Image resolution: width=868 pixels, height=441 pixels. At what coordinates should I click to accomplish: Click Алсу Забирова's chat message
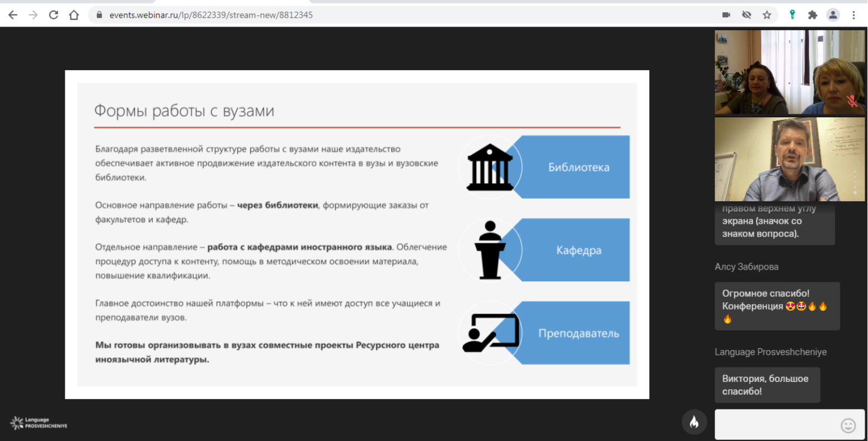click(x=777, y=306)
